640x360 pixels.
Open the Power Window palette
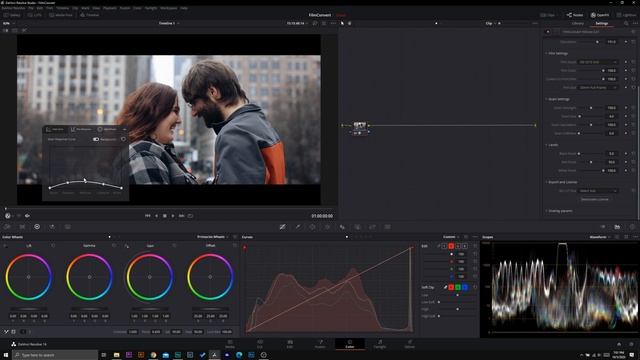[312, 227]
